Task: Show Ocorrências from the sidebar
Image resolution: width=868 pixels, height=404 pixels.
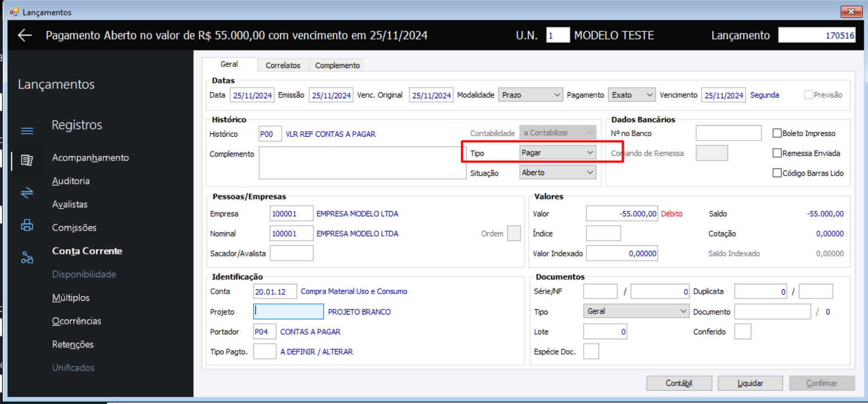Action: pyautogui.click(x=77, y=321)
